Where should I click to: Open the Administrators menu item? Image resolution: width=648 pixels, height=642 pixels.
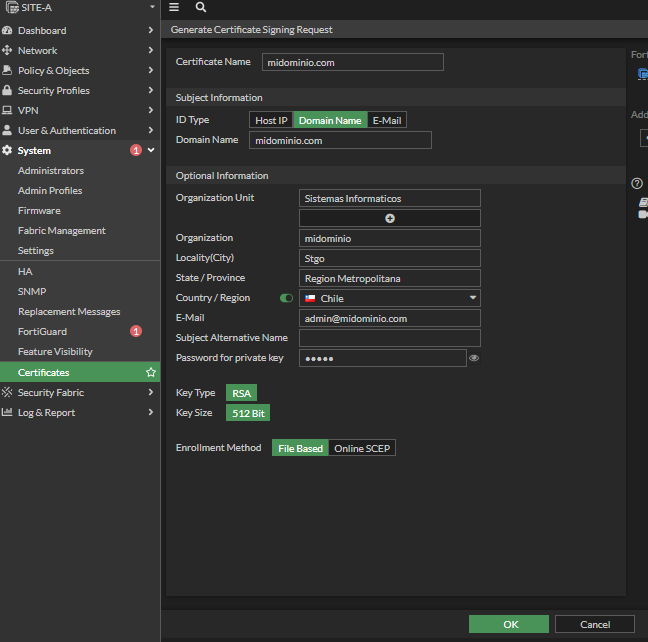[x=51, y=171]
